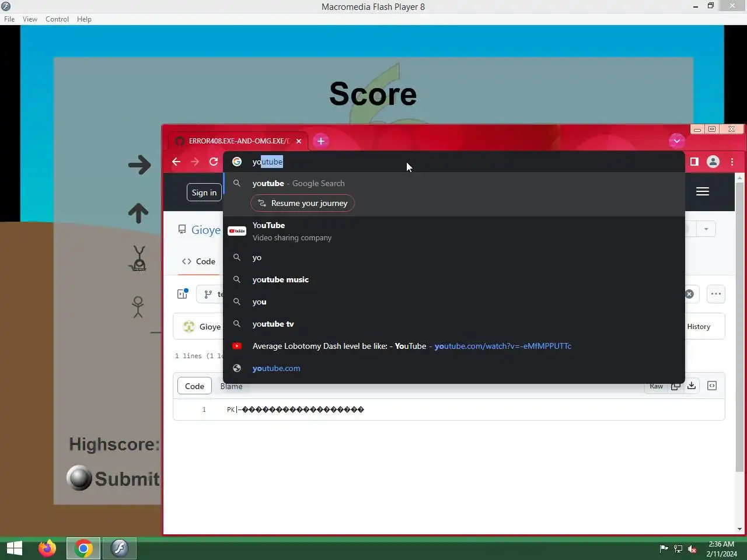Open the branch selector dropdown
Viewport: 747px width, 560px height.
pos(210,295)
